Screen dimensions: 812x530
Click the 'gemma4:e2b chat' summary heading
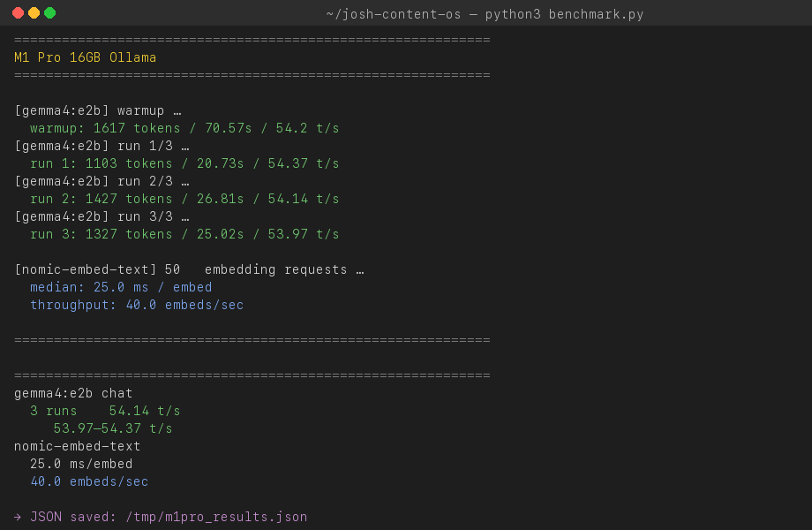(73, 393)
